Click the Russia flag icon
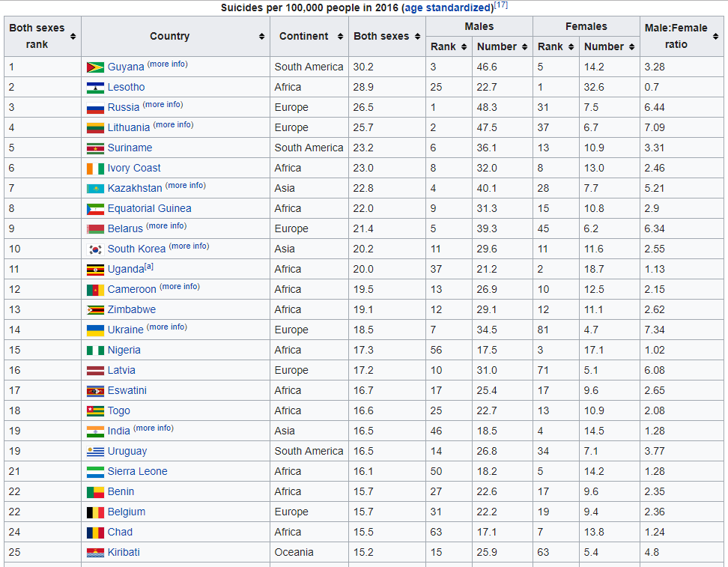This screenshot has height=567, width=728. pos(95,108)
